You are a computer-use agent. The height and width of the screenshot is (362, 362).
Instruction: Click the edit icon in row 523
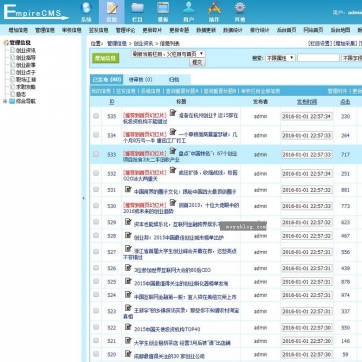tap(128, 308)
